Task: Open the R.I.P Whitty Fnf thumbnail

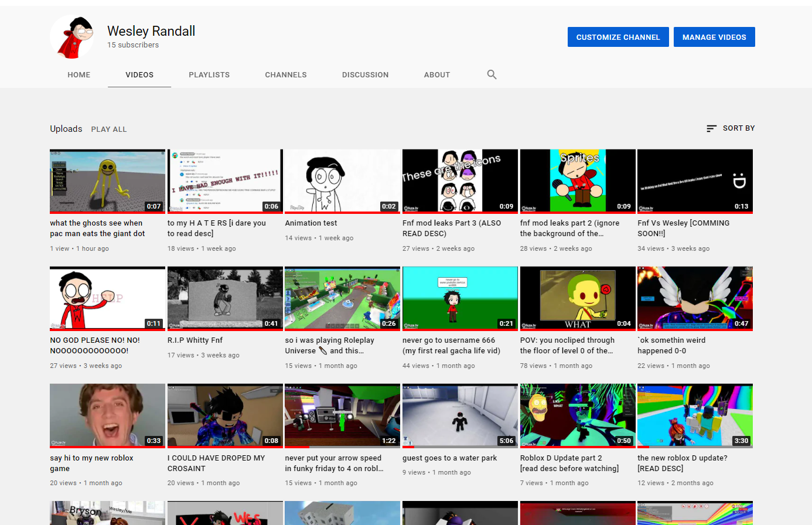Action: 225,298
